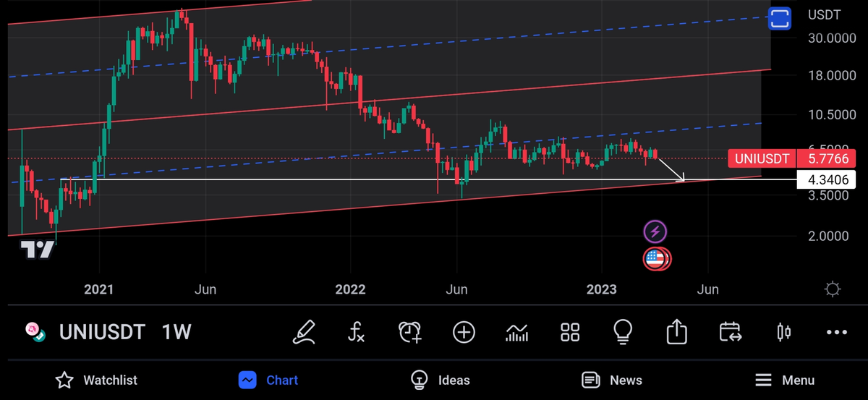Open the financials bar chart icon
The height and width of the screenshot is (400, 868).
tap(516, 332)
